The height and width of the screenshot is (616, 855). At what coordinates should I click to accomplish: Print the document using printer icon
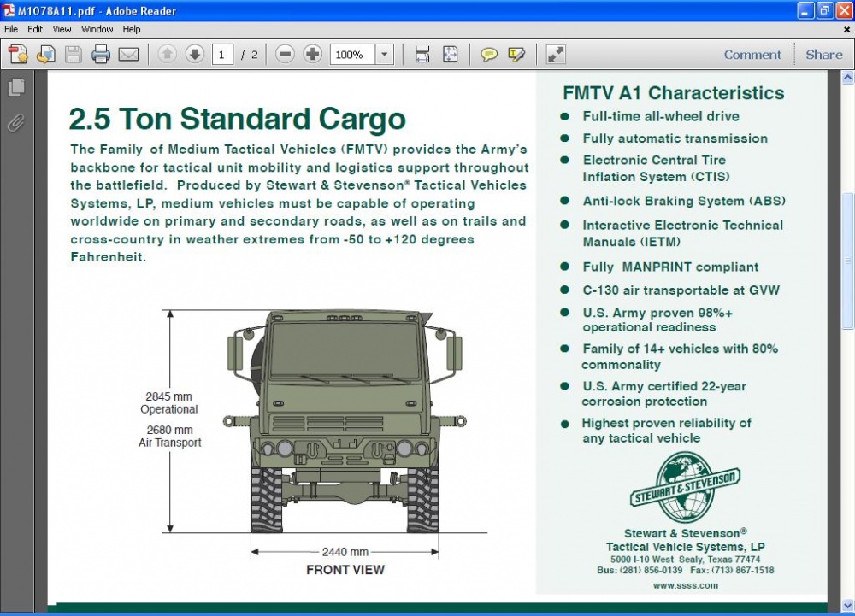coord(101,55)
